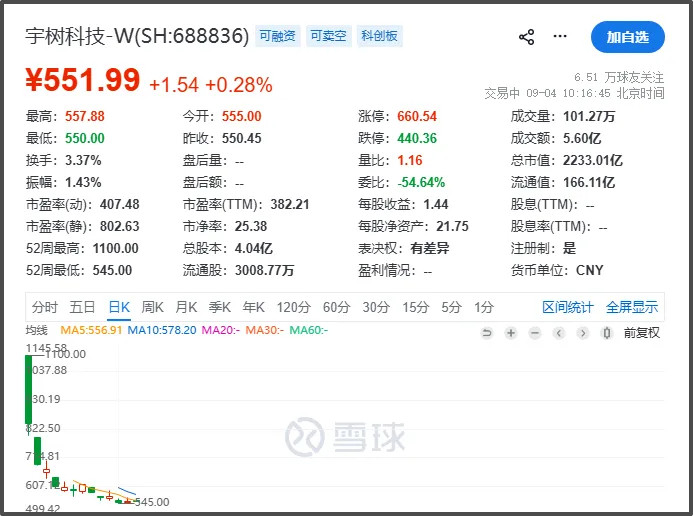693x516 pixels.
Task: Click the MA5:556.91 indicator label
Action: pyautogui.click(x=91, y=330)
